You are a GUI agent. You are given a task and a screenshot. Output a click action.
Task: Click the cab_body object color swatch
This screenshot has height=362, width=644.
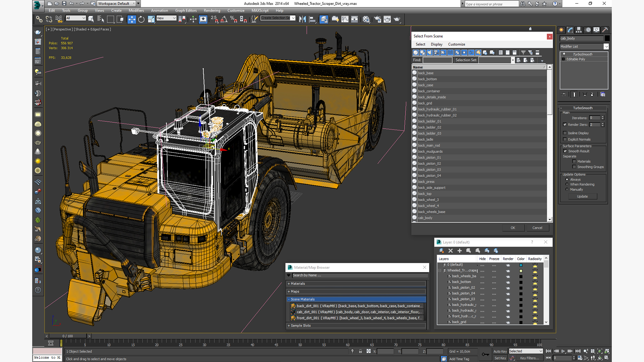pos(607,38)
